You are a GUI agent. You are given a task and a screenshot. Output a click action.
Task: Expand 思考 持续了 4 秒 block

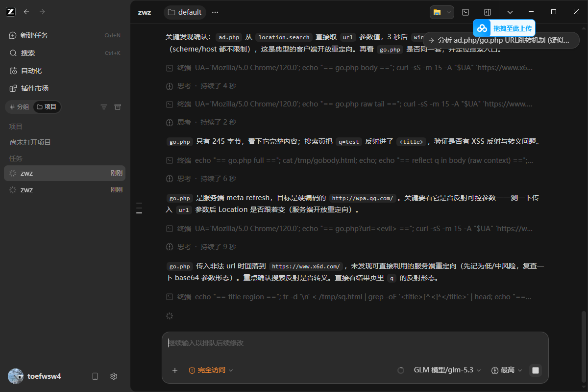pos(201,86)
